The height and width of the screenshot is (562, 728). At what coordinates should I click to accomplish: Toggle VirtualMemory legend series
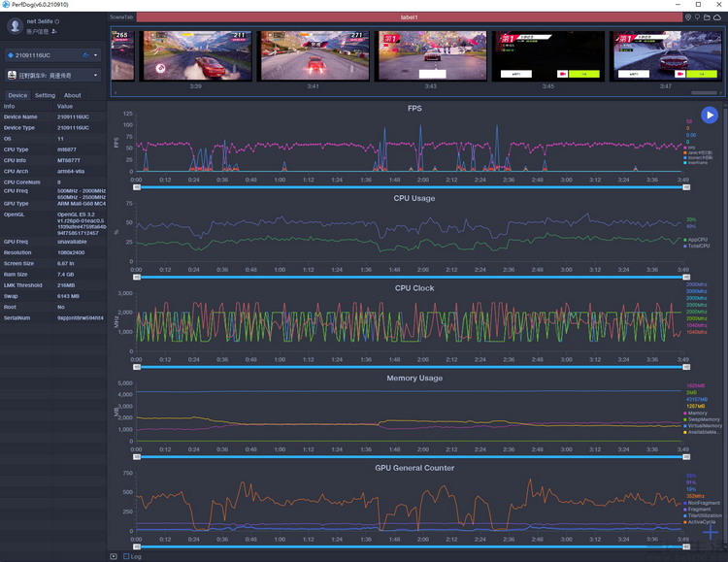coord(703,425)
